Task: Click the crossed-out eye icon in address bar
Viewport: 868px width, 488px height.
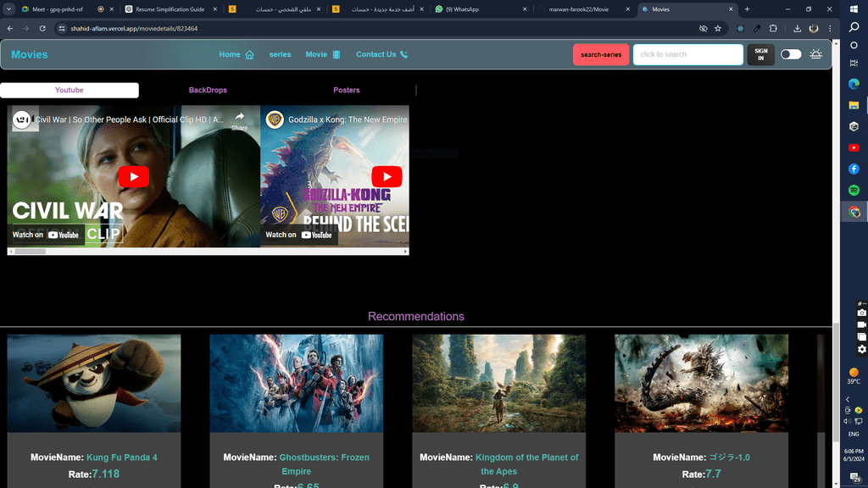Action: (703, 28)
